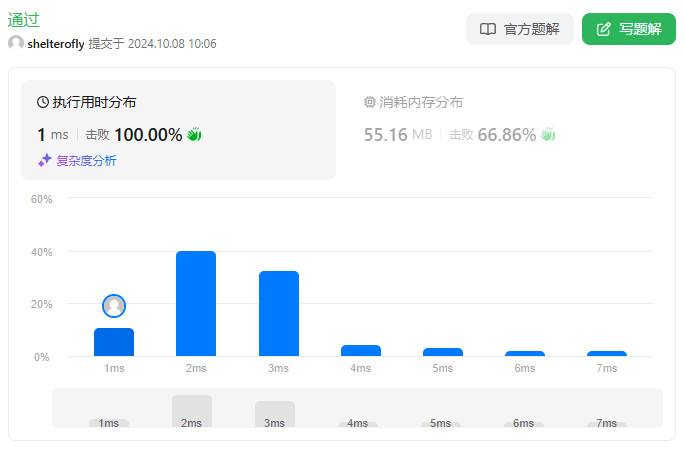
Task: Click the 4ms bar in the chart
Action: coord(361,350)
